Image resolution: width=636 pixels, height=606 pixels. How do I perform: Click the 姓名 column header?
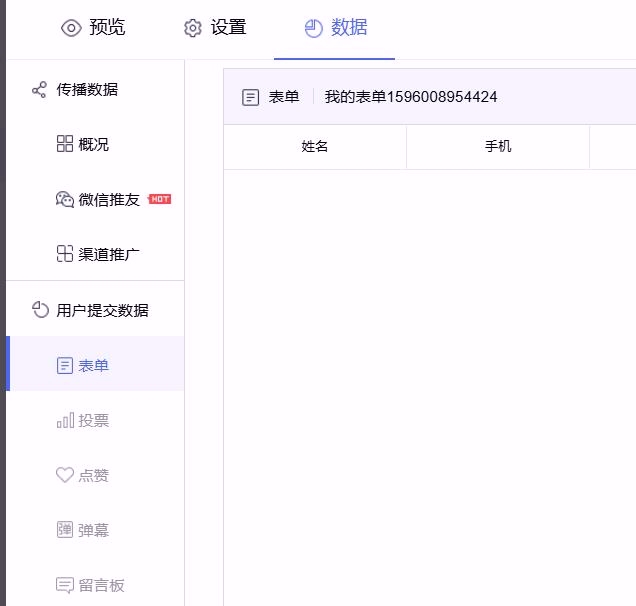(x=315, y=146)
